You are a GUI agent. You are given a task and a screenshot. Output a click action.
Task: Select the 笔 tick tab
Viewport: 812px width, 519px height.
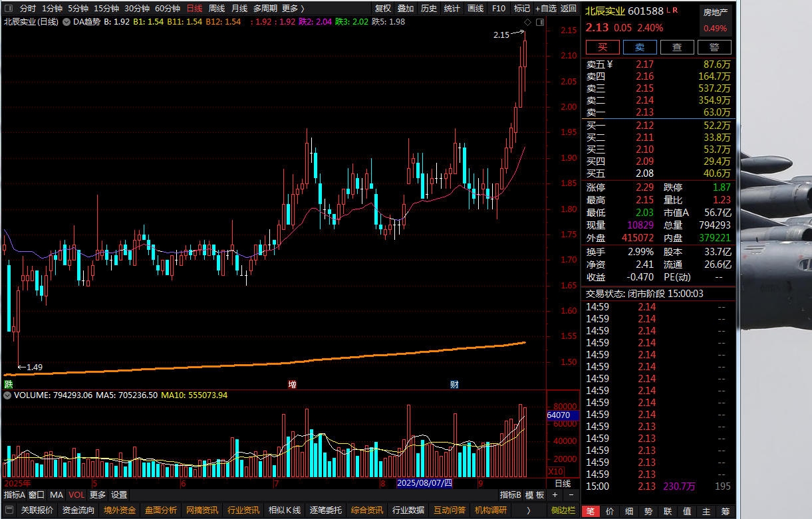[591, 512]
